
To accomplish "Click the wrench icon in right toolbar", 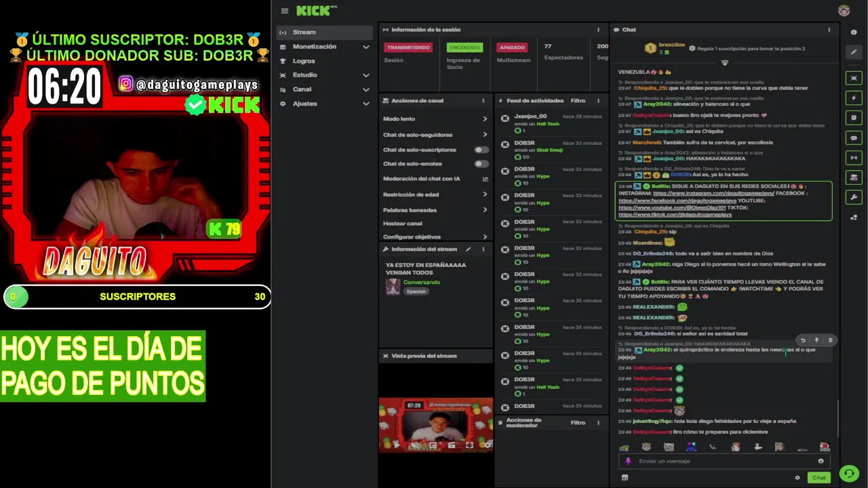I will click(x=854, y=198).
